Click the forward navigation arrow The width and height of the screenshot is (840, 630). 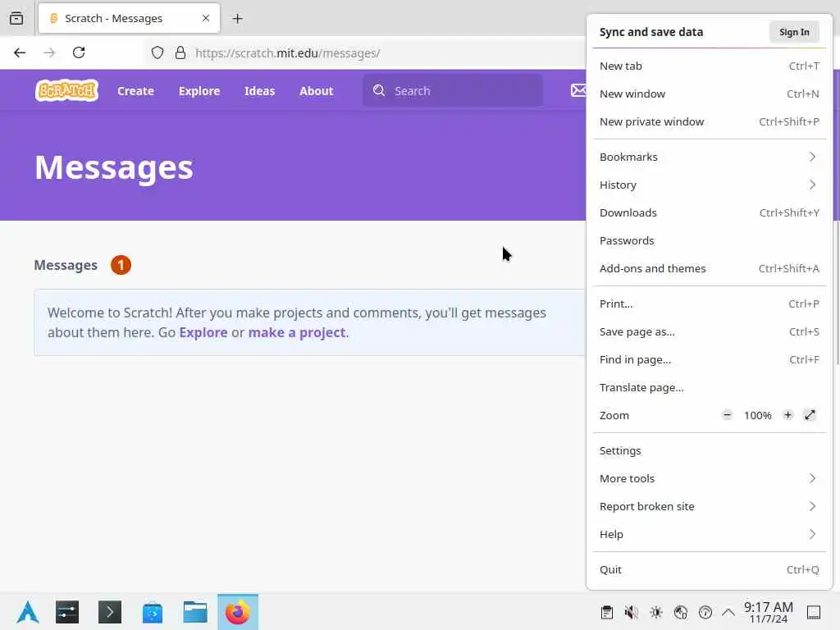click(49, 52)
